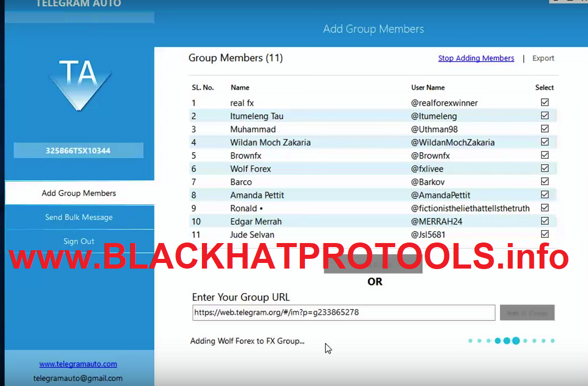This screenshot has width=588, height=386.
Task: Click the Wolf Forex name cell
Action: [250, 168]
